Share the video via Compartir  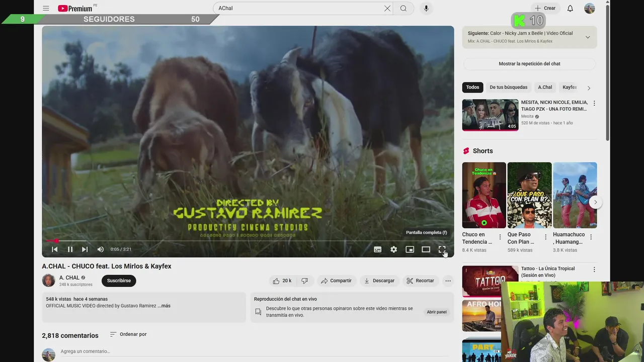tap(336, 281)
